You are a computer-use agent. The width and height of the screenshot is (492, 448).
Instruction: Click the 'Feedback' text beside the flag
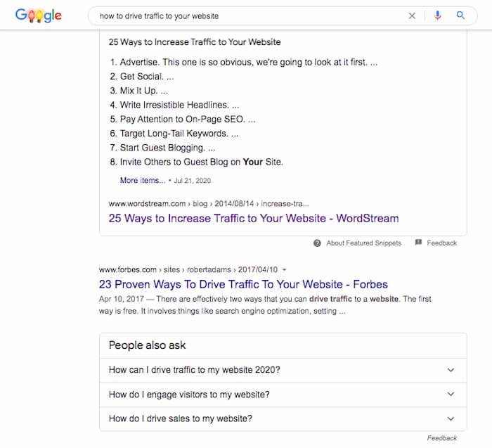442,243
